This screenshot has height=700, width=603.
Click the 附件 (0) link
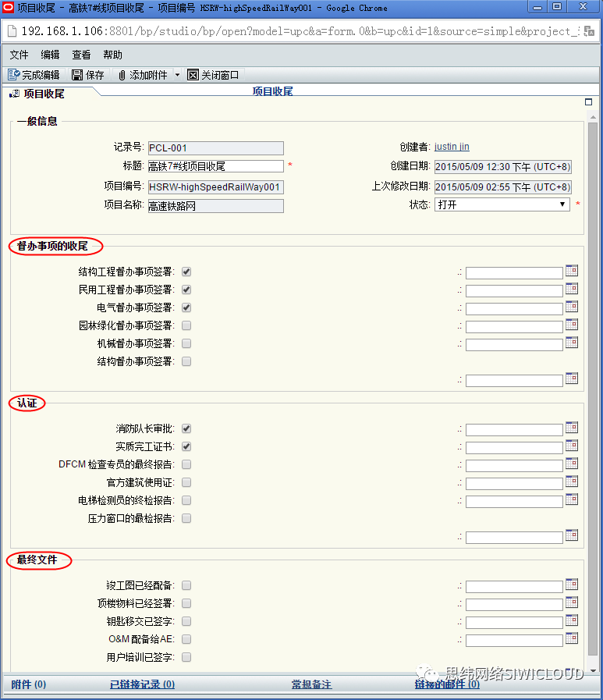(x=29, y=684)
